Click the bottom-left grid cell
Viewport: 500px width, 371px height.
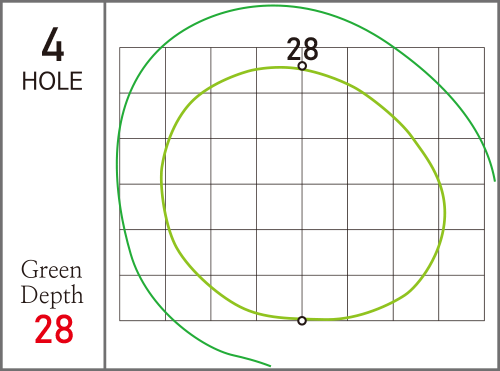[x=142, y=298]
